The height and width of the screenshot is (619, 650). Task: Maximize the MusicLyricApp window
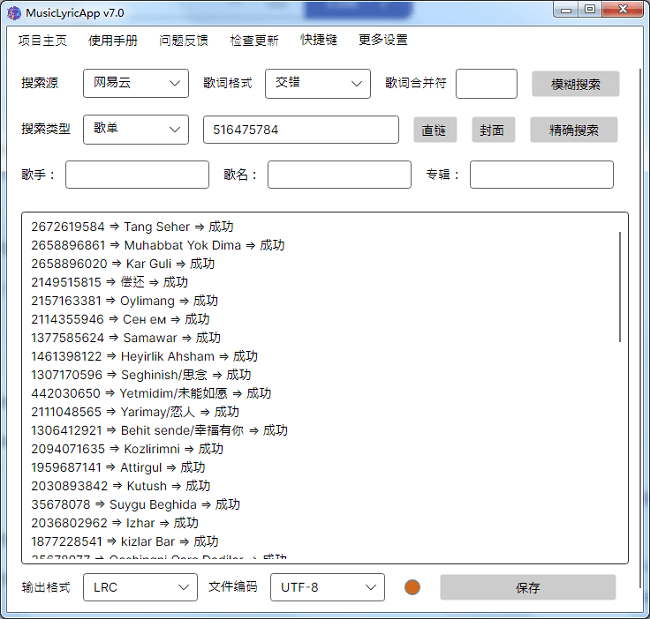click(590, 9)
